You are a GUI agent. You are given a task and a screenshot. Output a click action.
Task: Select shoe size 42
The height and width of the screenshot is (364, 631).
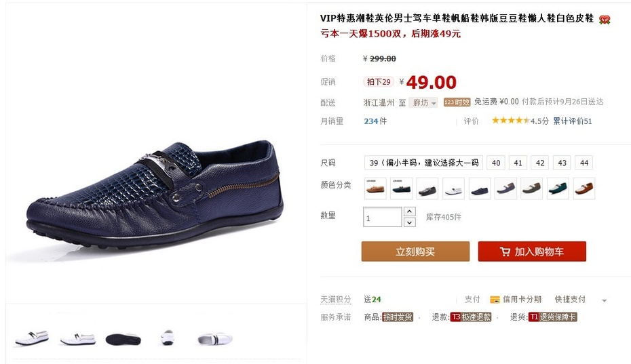540,163
